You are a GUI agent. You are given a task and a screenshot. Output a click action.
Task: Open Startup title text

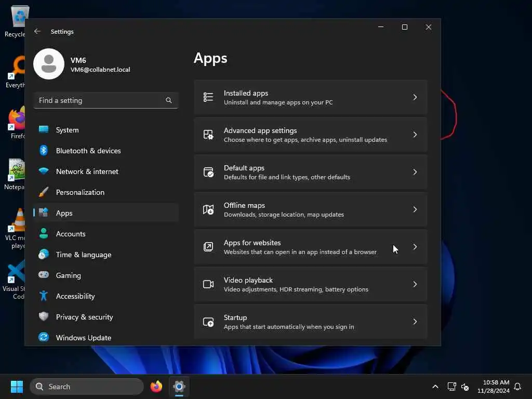pyautogui.click(x=235, y=317)
